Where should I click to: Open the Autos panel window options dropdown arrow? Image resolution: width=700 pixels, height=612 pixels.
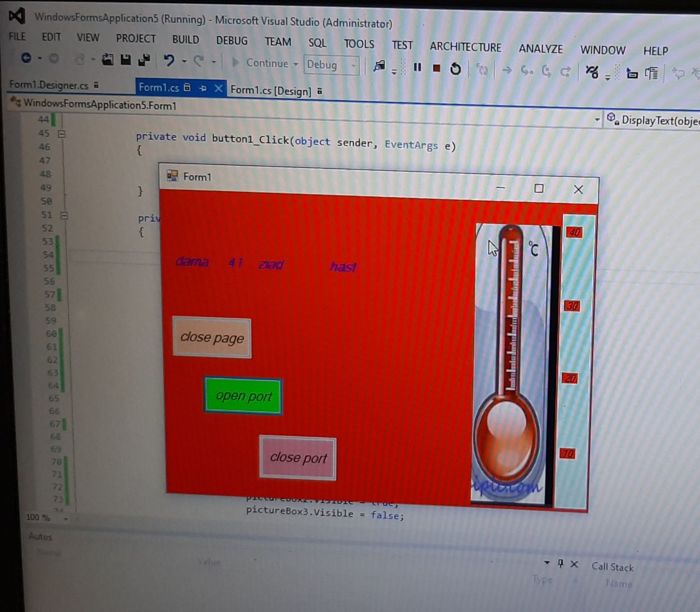(547, 562)
